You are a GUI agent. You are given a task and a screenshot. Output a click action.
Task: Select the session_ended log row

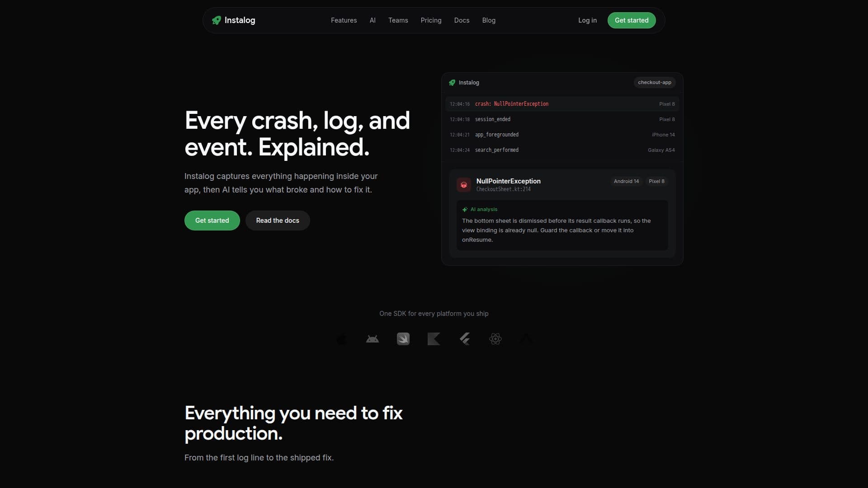(x=562, y=119)
